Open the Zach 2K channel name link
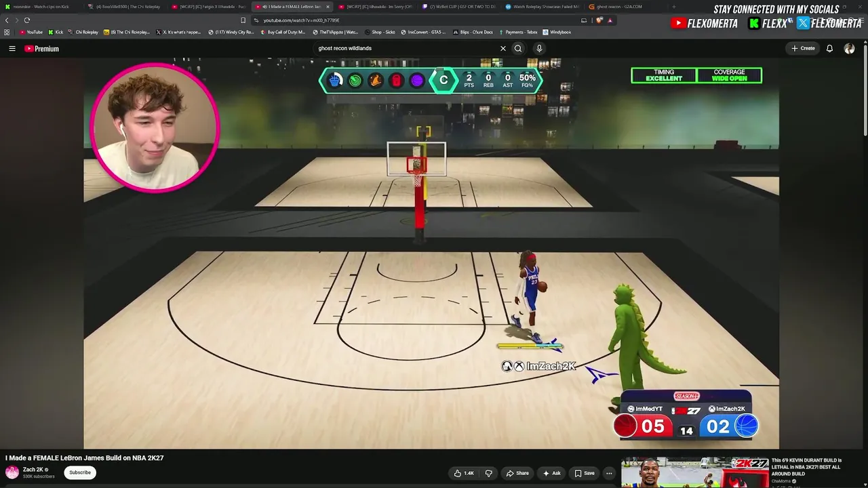Image resolution: width=868 pixels, height=488 pixels. [x=33, y=469]
